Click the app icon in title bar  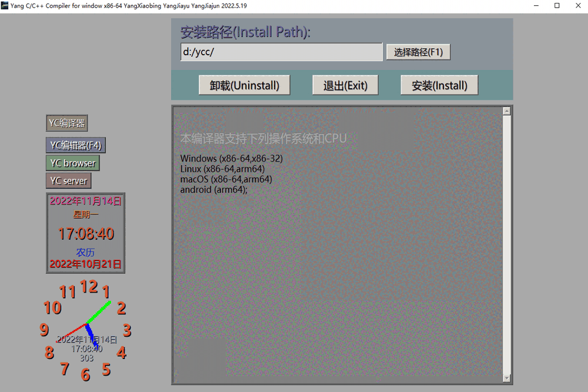(x=5, y=5)
